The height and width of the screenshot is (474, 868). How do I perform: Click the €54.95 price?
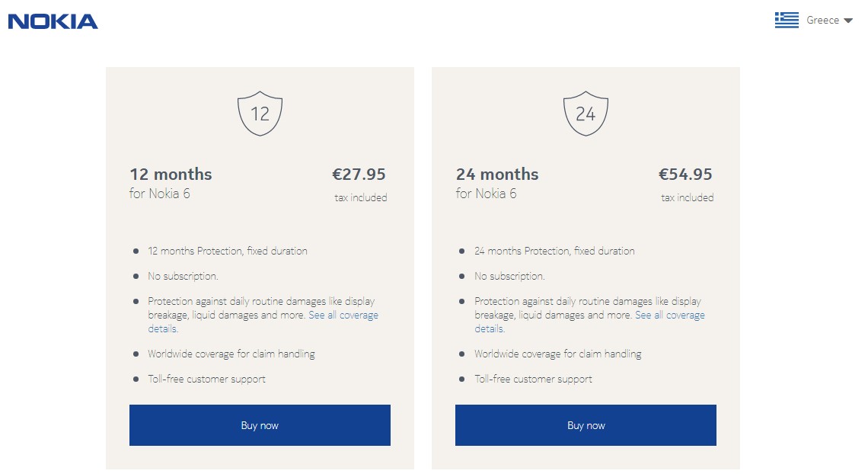[685, 175]
